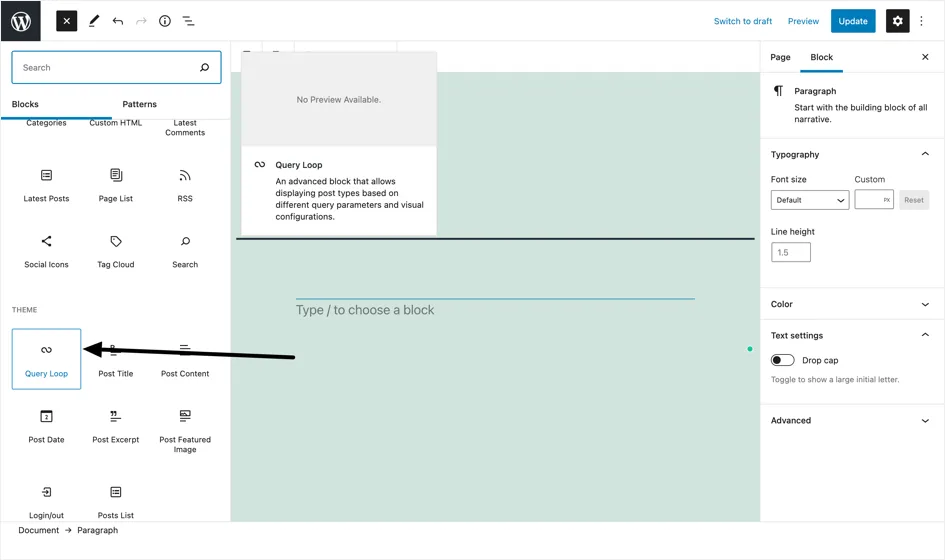Open the Details info icon

click(x=165, y=21)
